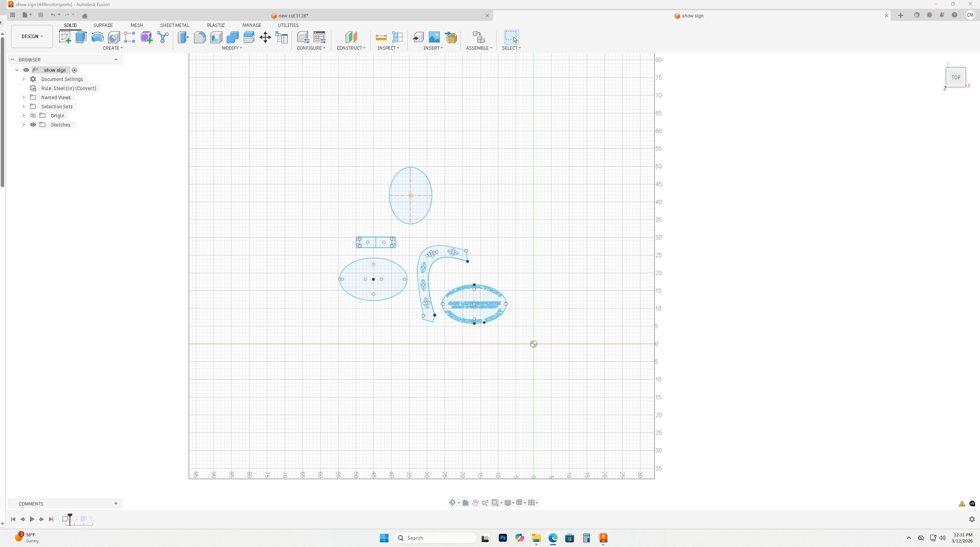
Task: Open the CONSTRUCT dropdown menu
Action: 351,48
